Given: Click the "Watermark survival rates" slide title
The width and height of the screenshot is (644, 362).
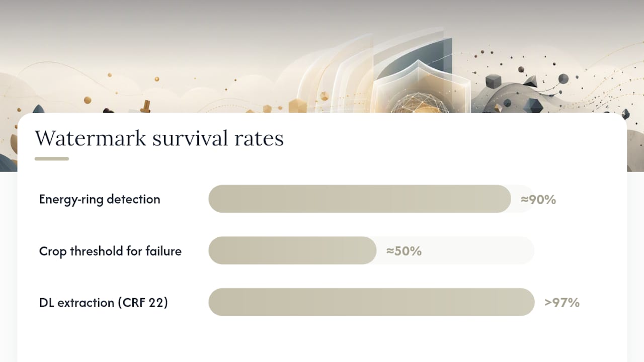Looking at the screenshot, I should coord(159,138).
